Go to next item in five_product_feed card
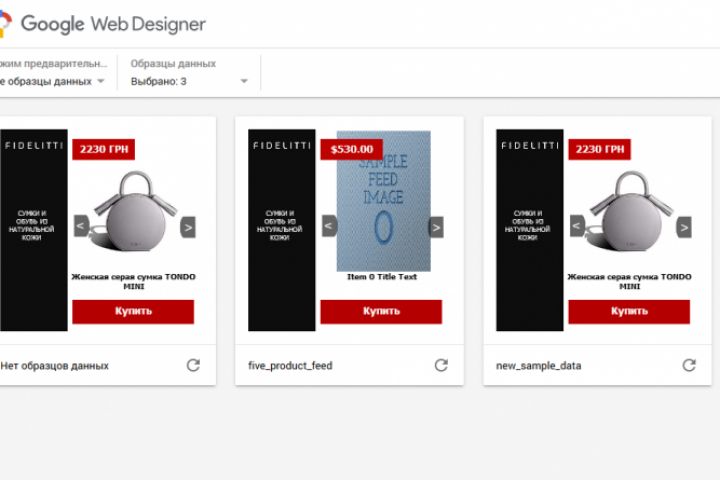720x480 pixels. tap(436, 227)
